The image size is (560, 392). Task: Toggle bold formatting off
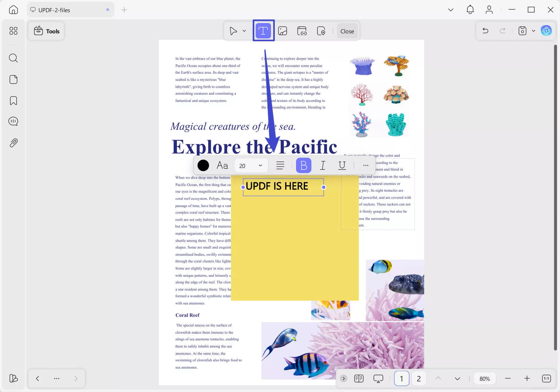pyautogui.click(x=303, y=165)
